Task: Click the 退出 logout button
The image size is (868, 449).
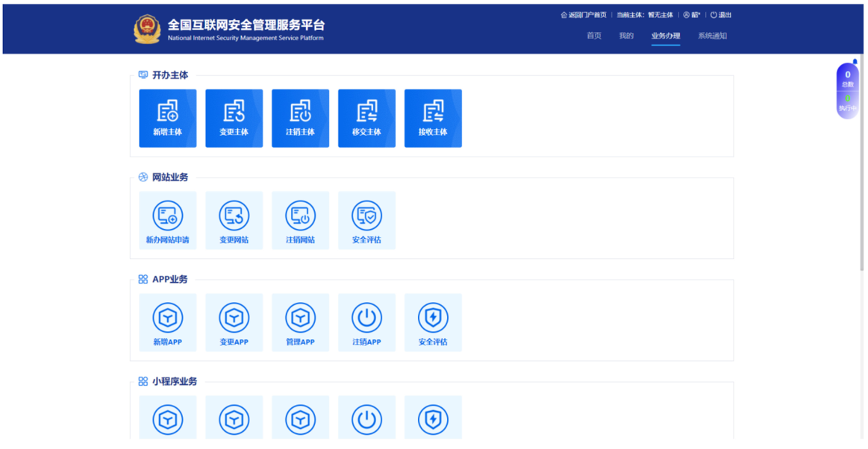Action: pos(721,15)
